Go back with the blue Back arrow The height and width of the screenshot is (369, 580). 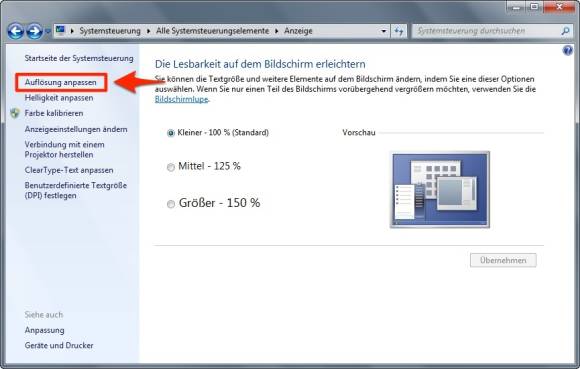(16, 31)
